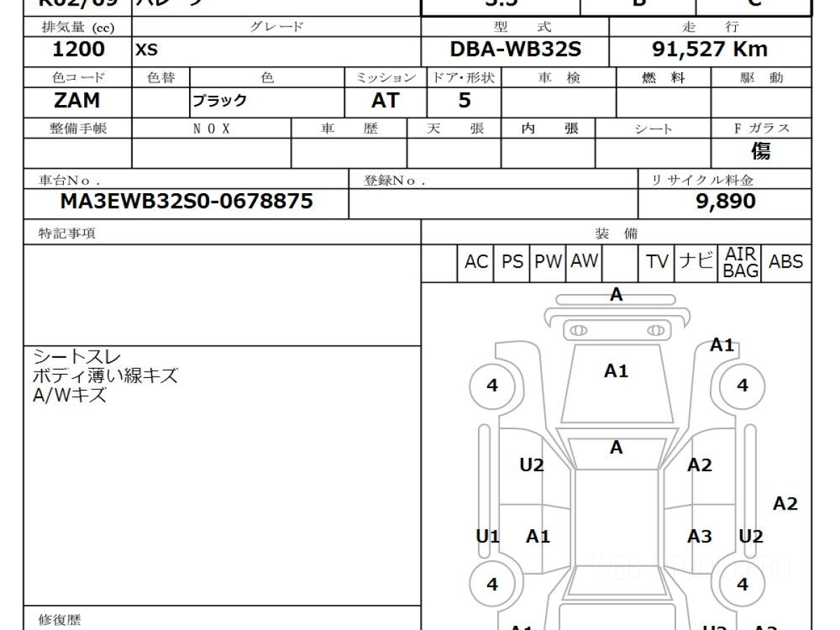The height and width of the screenshot is (630, 840).
Task: Select the ABS equipment box
Action: pos(786,262)
